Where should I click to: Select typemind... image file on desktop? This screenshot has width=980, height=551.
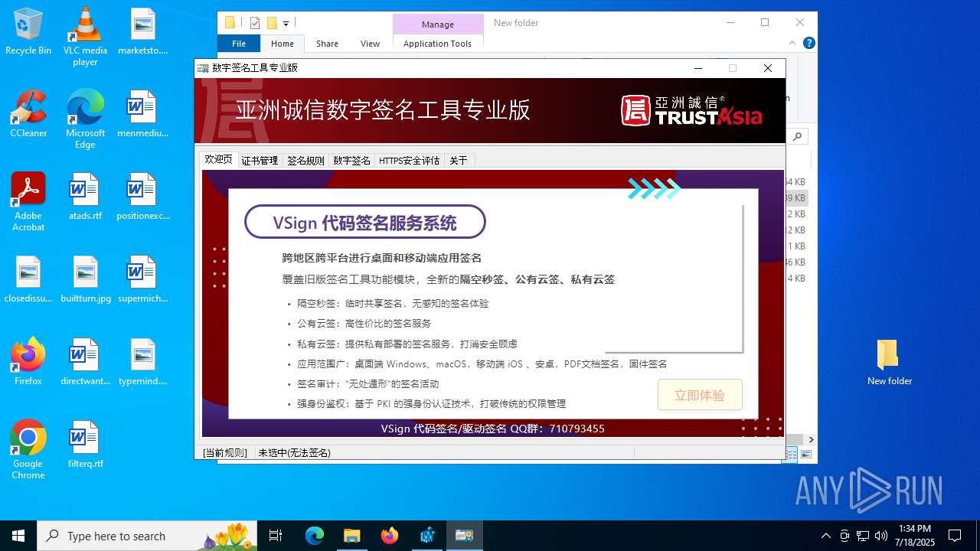tap(142, 361)
